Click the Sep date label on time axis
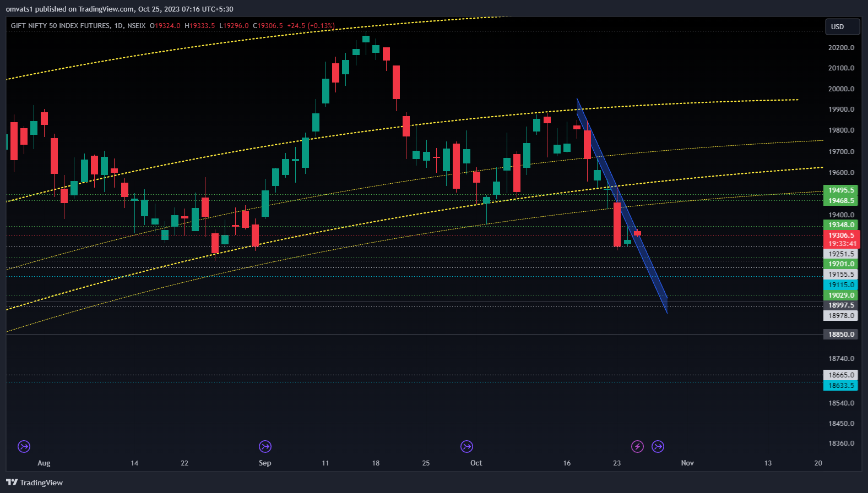The width and height of the screenshot is (868, 493). click(265, 463)
